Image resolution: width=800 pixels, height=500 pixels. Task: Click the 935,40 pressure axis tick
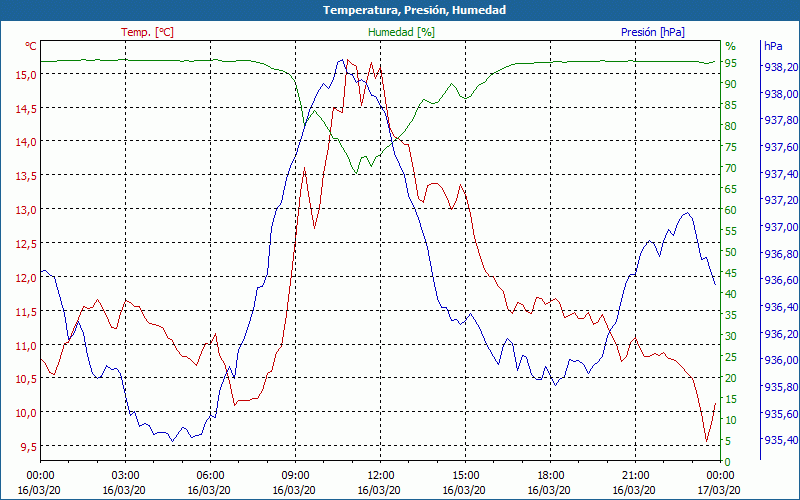tap(780, 440)
